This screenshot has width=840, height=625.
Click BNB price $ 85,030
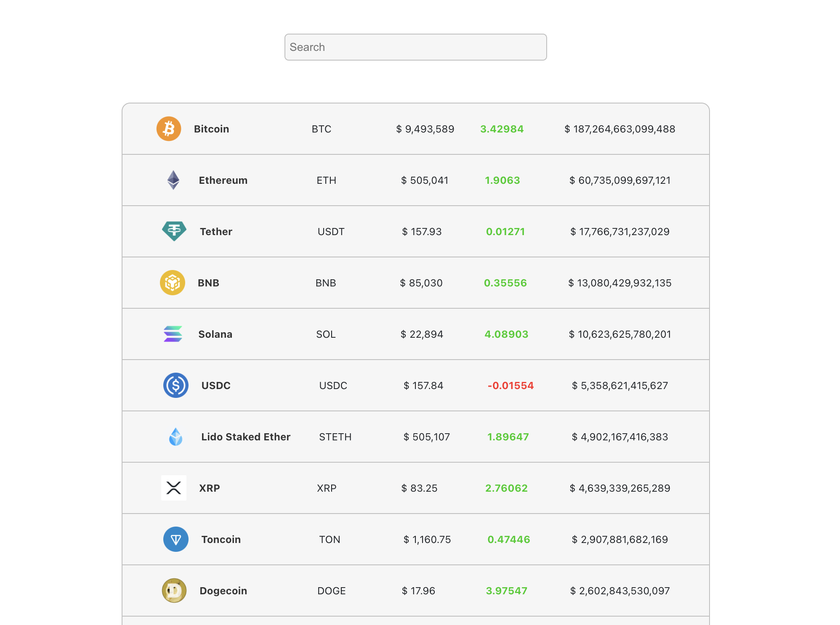pyautogui.click(x=421, y=283)
